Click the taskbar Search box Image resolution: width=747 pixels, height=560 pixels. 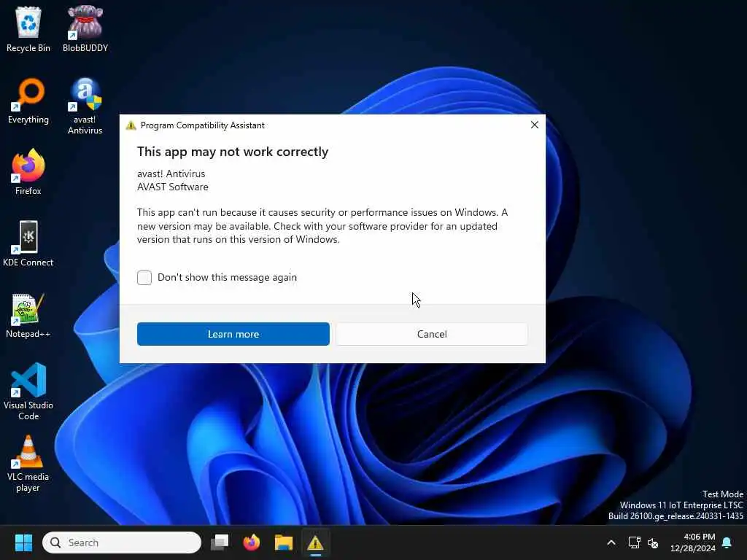(122, 542)
